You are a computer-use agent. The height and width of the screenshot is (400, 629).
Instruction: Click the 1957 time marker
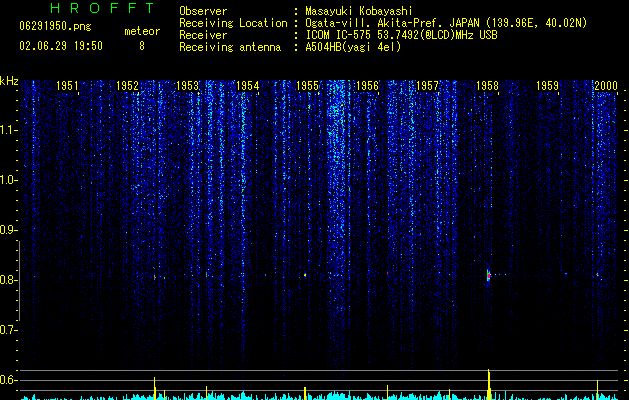[428, 86]
